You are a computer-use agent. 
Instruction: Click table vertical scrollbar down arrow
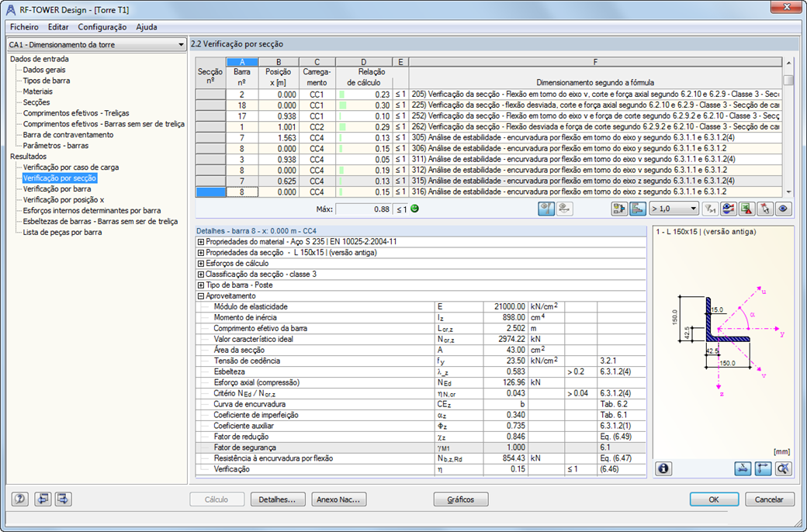[x=788, y=192]
